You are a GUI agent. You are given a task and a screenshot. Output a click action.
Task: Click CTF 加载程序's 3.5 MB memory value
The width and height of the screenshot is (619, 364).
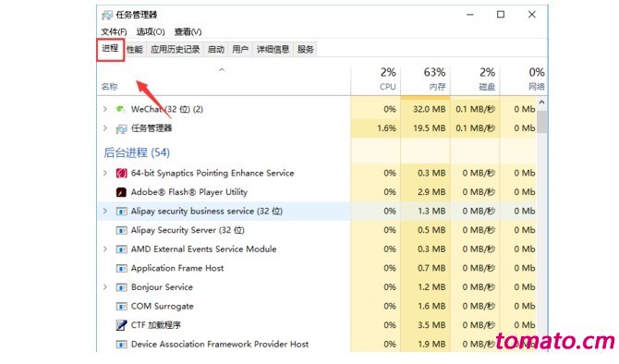pos(431,325)
